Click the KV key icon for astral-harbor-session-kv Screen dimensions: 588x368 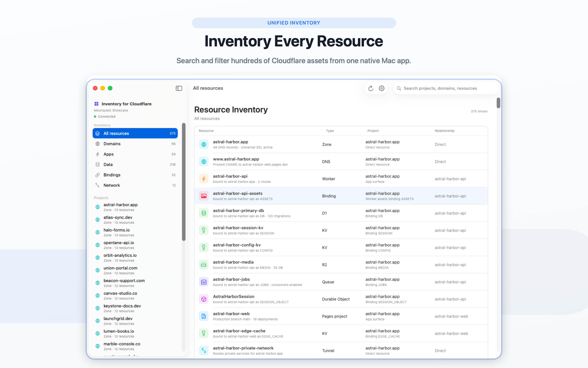pyautogui.click(x=204, y=230)
